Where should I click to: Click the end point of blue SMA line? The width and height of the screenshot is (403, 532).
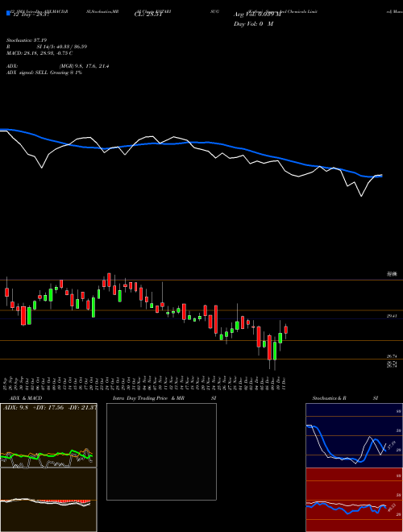click(x=381, y=176)
